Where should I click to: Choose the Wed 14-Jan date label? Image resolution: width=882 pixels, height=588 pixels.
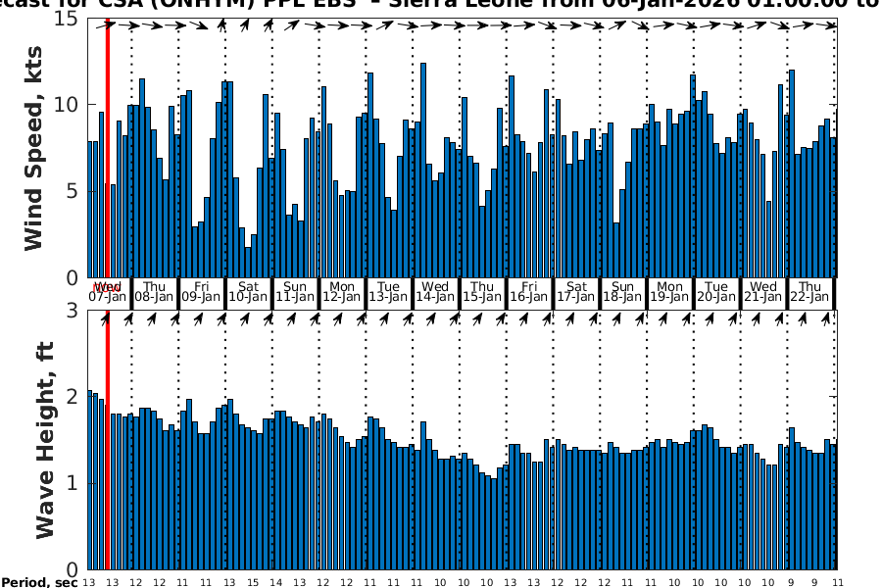click(435, 291)
